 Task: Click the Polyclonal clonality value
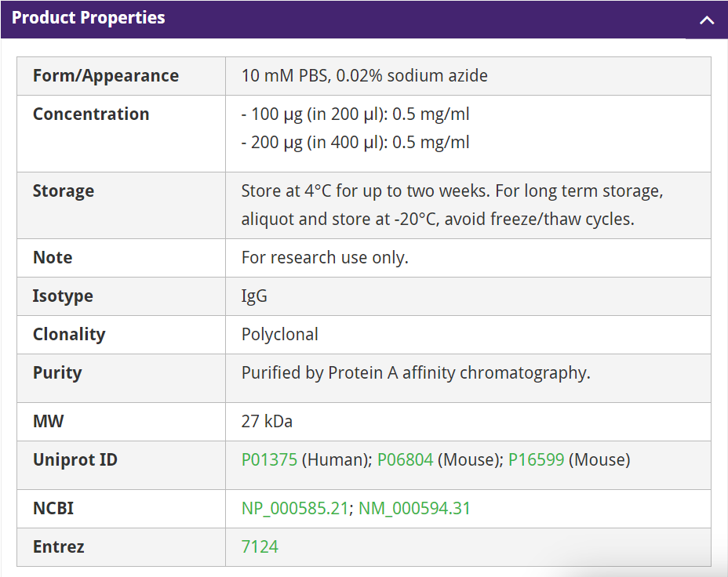(x=280, y=334)
